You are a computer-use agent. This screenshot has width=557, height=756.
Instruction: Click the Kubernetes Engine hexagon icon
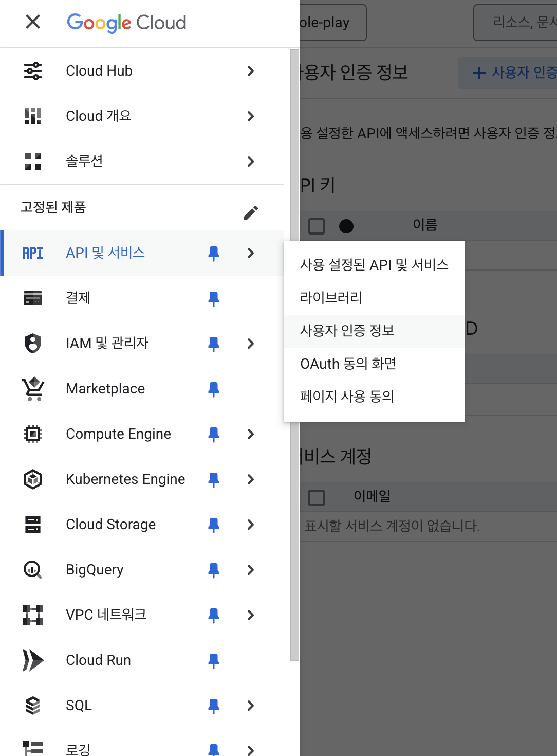33,479
